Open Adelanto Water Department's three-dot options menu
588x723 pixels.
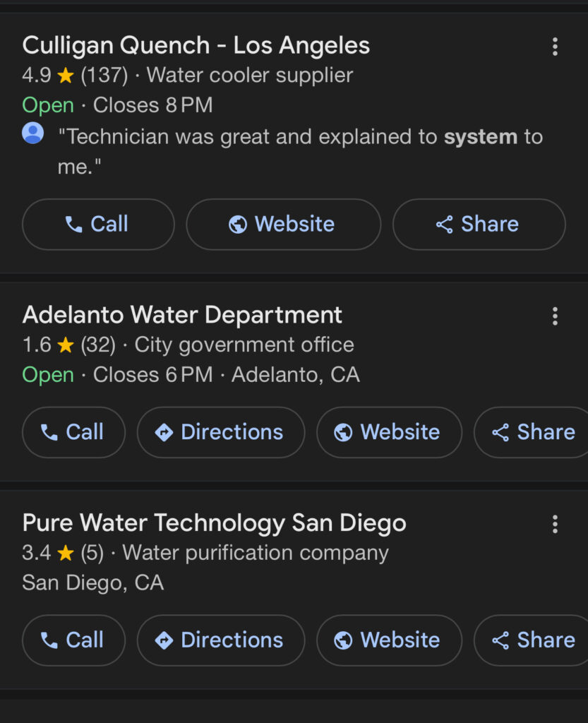555,316
